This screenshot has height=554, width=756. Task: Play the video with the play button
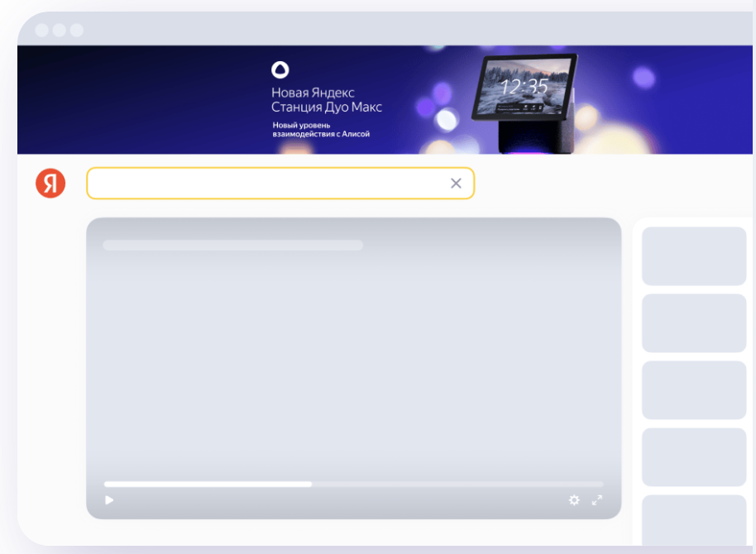(109, 500)
